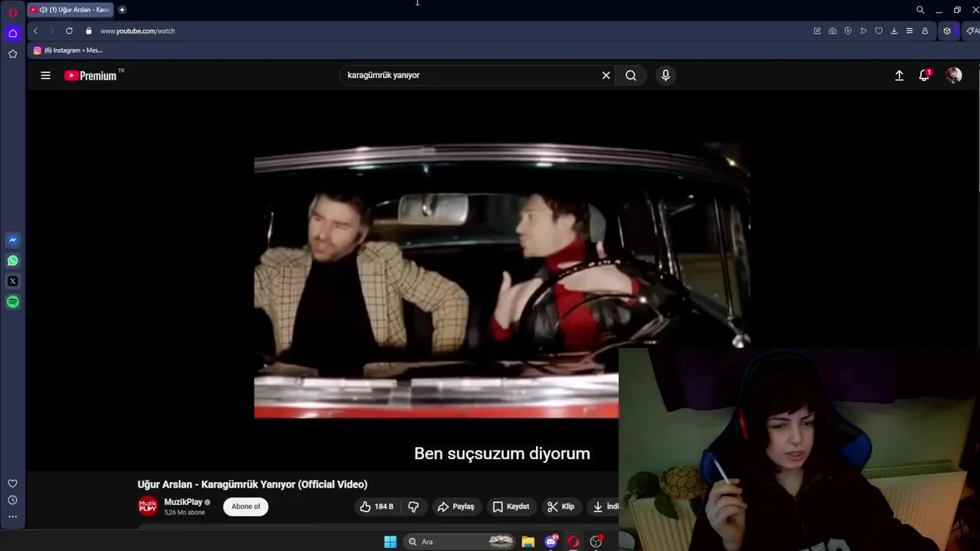Screen dimensions: 980x551
Task: Open the send/flow arrow toolbar icon
Action: pos(863,31)
